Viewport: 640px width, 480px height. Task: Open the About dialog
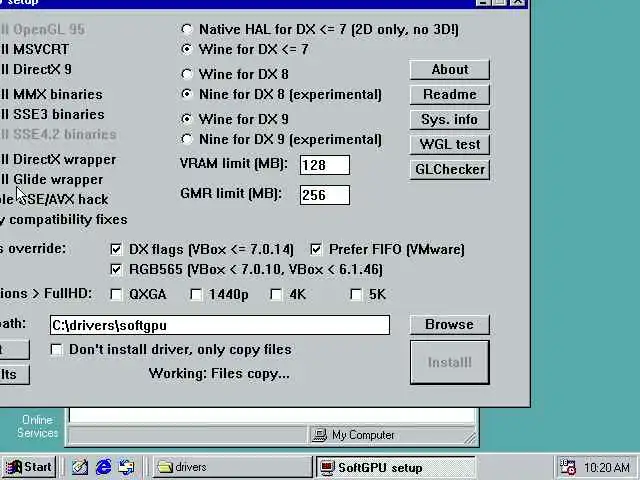click(450, 70)
